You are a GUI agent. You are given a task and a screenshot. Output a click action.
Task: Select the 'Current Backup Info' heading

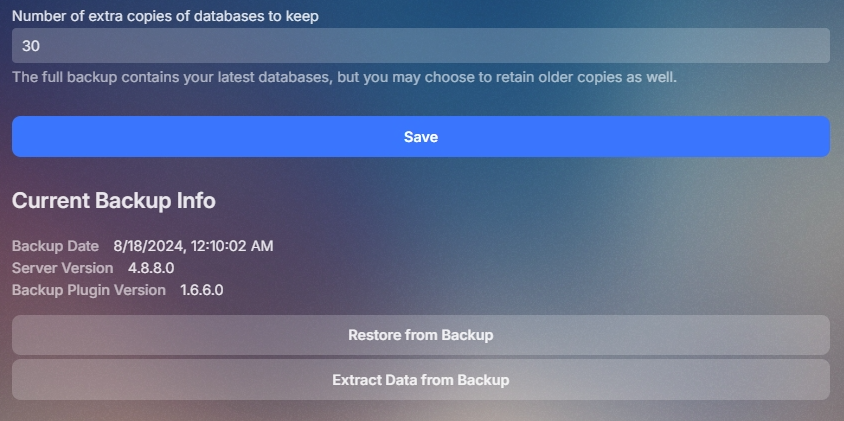[x=113, y=200]
